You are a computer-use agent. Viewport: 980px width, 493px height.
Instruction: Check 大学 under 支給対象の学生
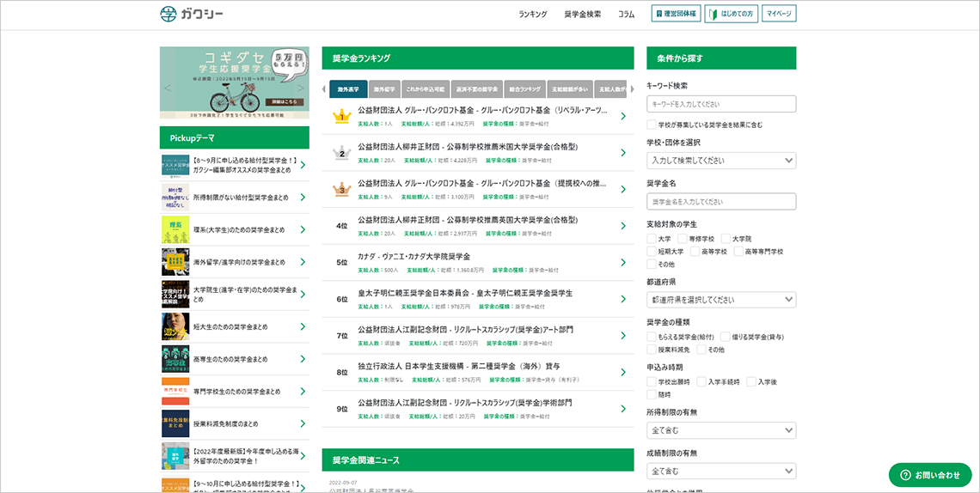click(x=652, y=239)
